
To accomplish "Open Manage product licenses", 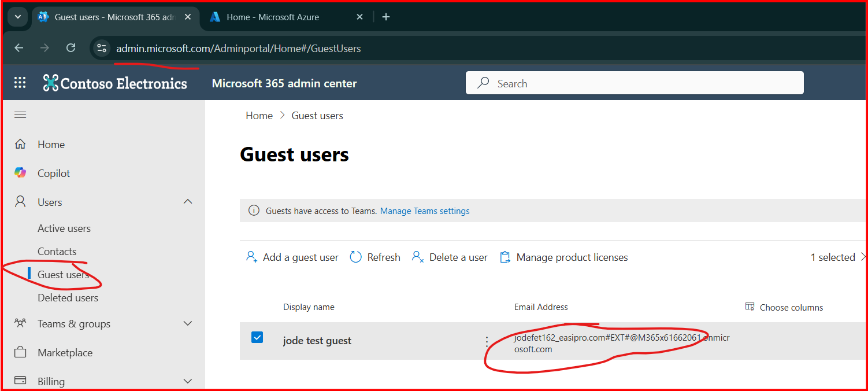I will 563,257.
